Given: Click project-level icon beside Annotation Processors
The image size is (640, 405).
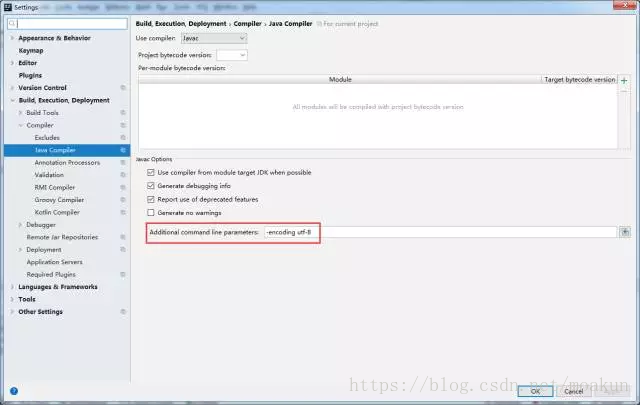Looking at the screenshot, I should click(123, 162).
